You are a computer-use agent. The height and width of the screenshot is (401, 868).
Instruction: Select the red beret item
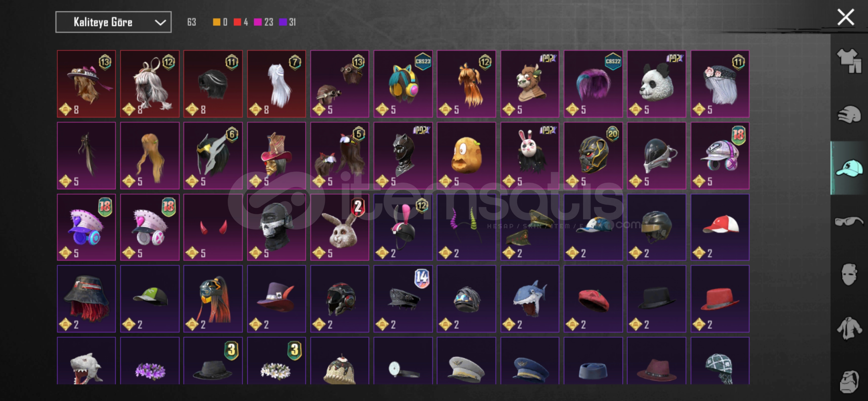[593, 299]
